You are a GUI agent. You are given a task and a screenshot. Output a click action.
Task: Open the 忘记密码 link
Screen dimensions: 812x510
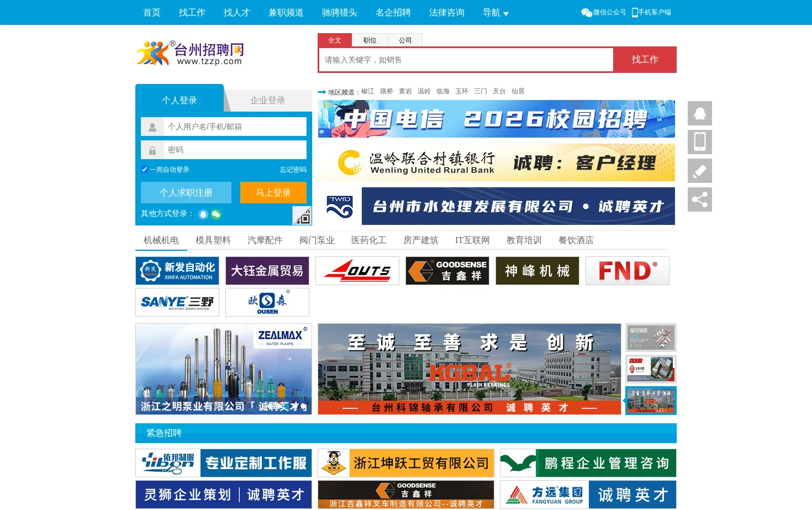click(x=293, y=170)
